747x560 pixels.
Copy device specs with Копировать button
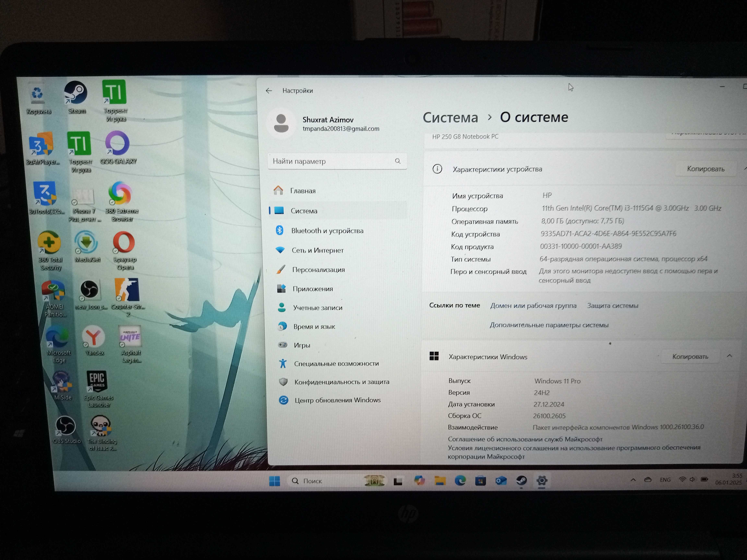click(705, 169)
